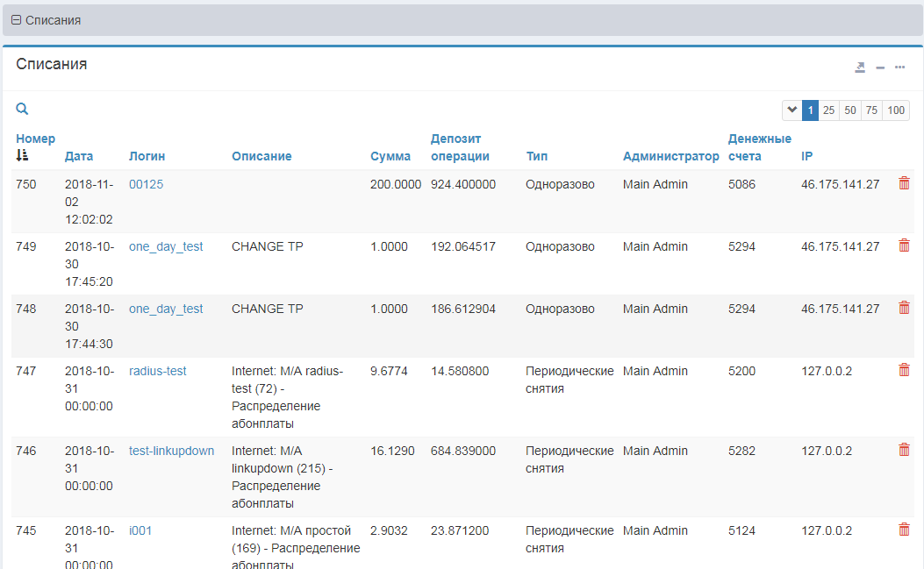Viewport: 924px width, 569px height.
Task: Sort table by Сумма column header
Action: (x=390, y=156)
